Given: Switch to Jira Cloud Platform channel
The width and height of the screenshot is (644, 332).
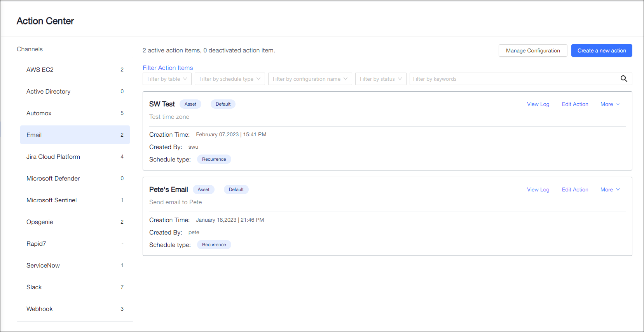Looking at the screenshot, I should [x=75, y=156].
